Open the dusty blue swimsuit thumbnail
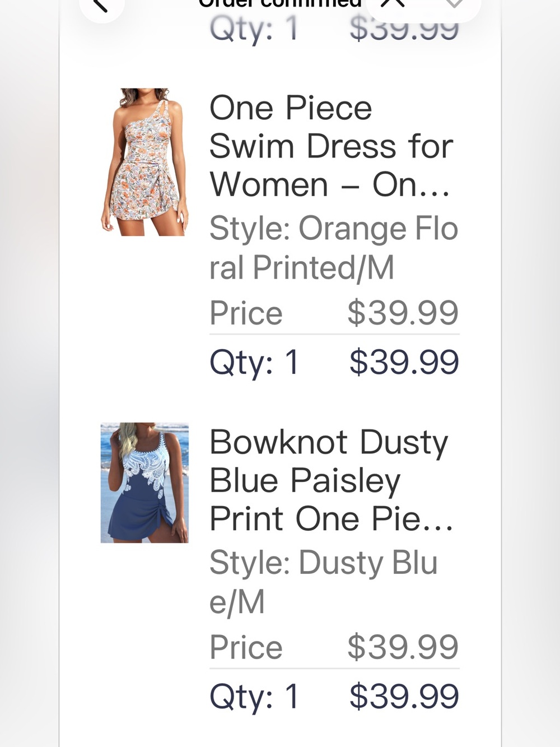 144,482
